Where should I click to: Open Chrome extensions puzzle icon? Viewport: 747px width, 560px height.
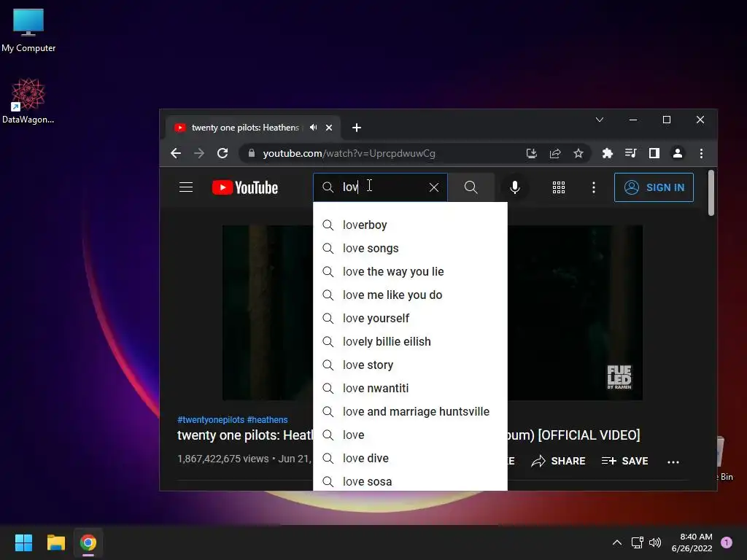point(608,153)
